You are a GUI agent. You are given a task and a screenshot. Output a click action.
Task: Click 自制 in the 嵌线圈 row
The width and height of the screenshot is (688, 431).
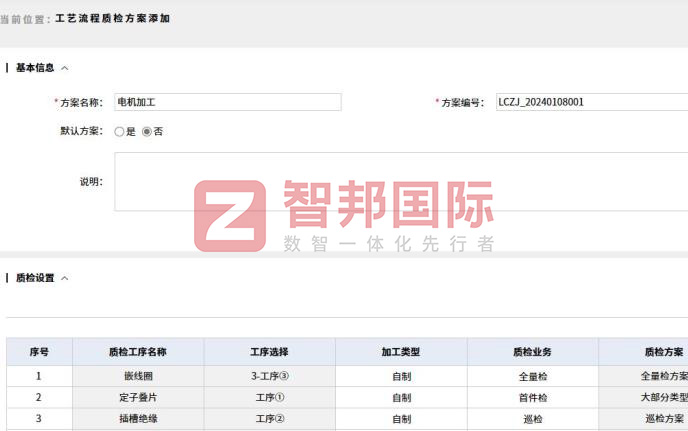[x=401, y=376]
